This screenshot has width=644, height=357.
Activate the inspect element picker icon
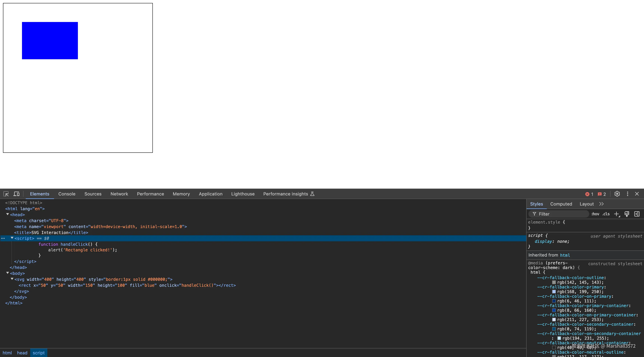(x=6, y=194)
